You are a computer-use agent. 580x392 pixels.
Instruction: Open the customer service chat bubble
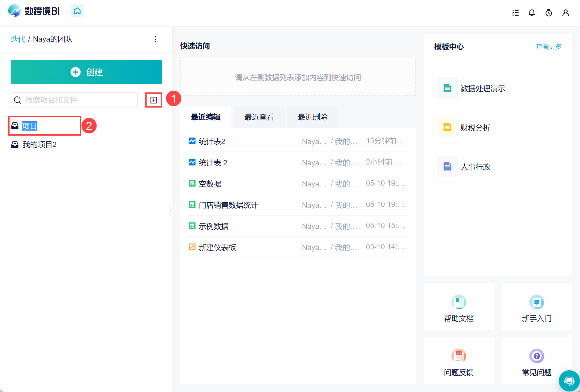(569, 381)
